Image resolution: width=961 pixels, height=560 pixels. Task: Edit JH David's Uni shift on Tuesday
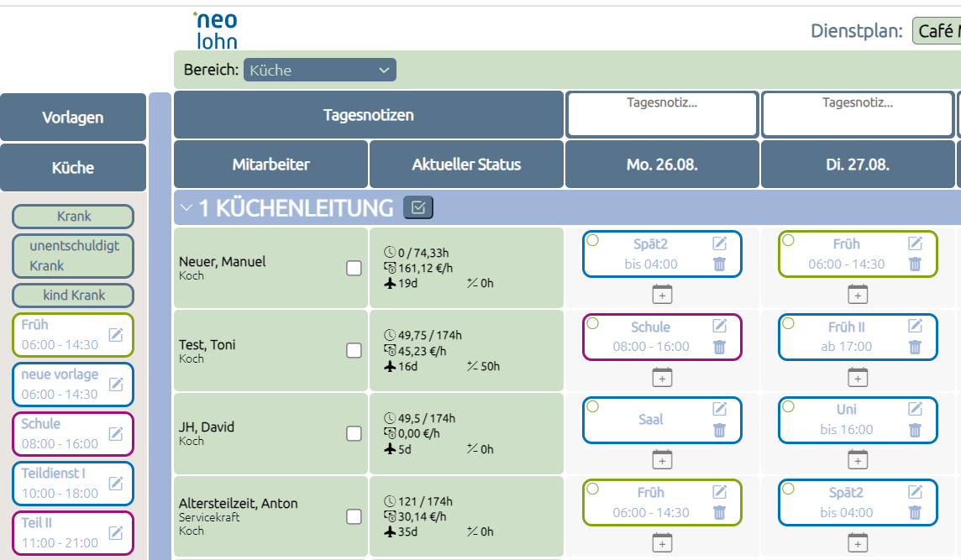915,409
